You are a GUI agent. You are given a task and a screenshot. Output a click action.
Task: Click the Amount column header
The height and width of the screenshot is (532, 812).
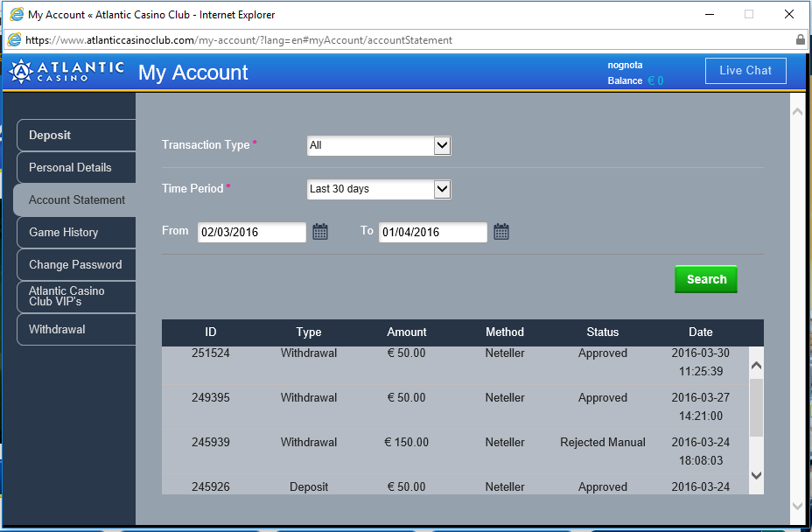(407, 332)
